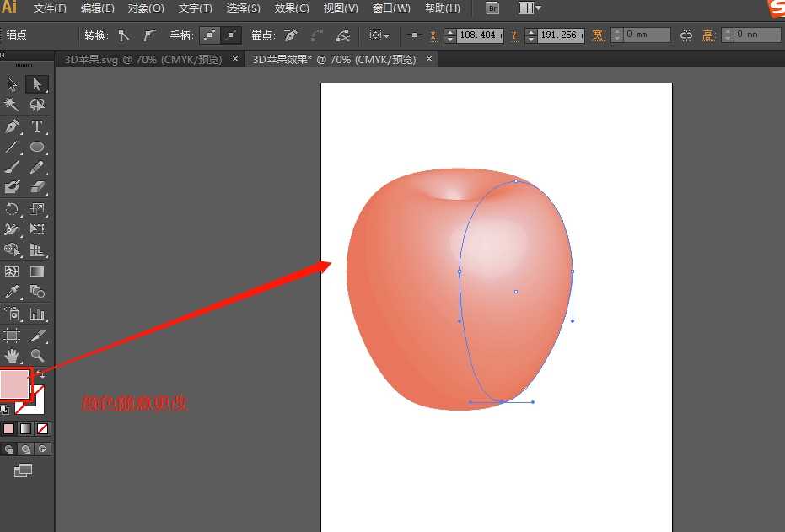Screen dimensions: 785x532
Task: Enable hiding handles for multiple selected anchors
Action: [x=230, y=36]
